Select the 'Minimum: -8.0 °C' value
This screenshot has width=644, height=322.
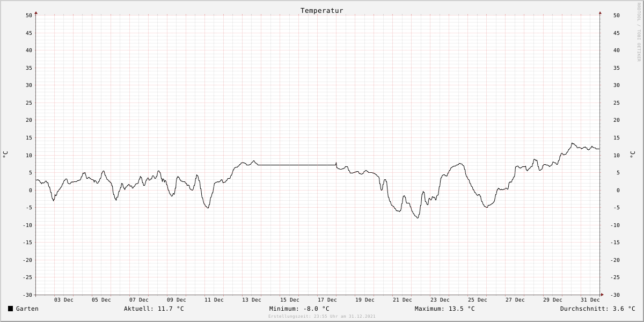click(299, 309)
